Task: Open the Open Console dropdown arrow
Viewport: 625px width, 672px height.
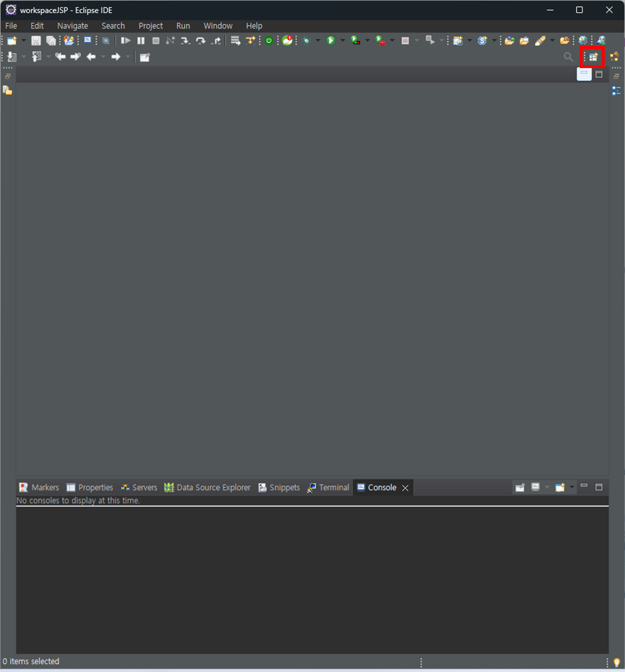Action: (572, 487)
